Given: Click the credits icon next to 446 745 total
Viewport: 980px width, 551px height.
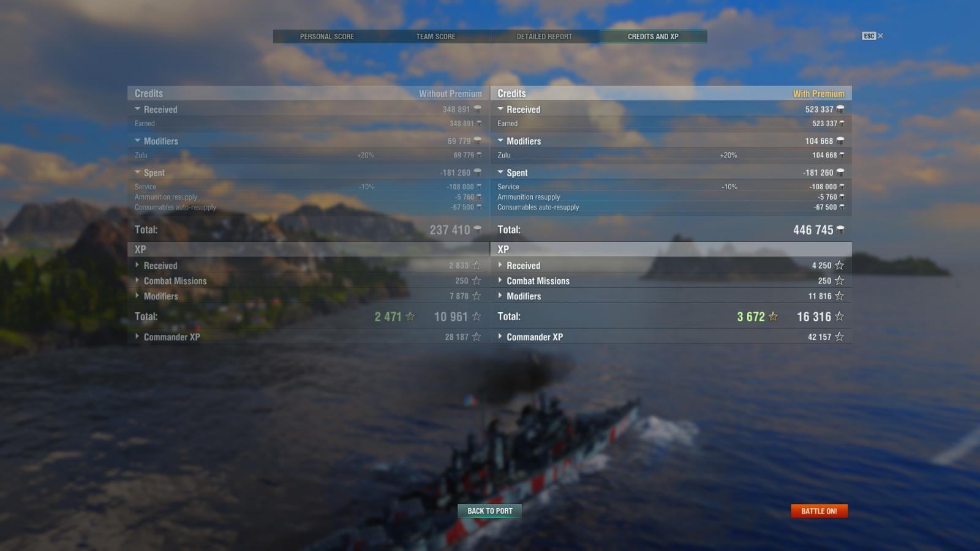Looking at the screenshot, I should pos(840,230).
